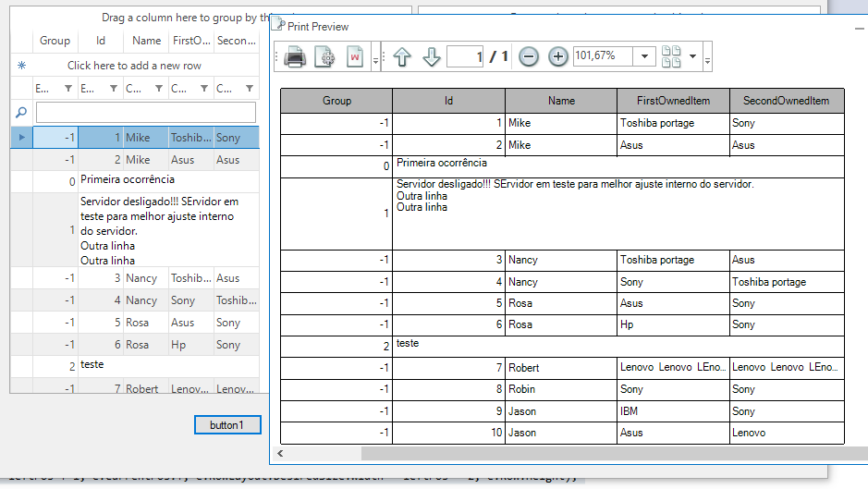The height and width of the screenshot is (489, 868).
Task: Open the filter funnel for Group column
Action: click(67, 89)
